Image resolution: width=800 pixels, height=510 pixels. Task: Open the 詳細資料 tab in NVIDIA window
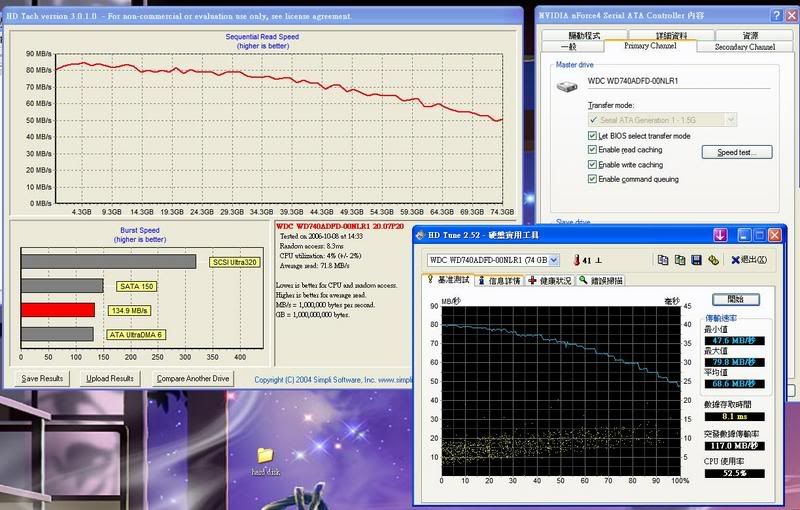671,35
